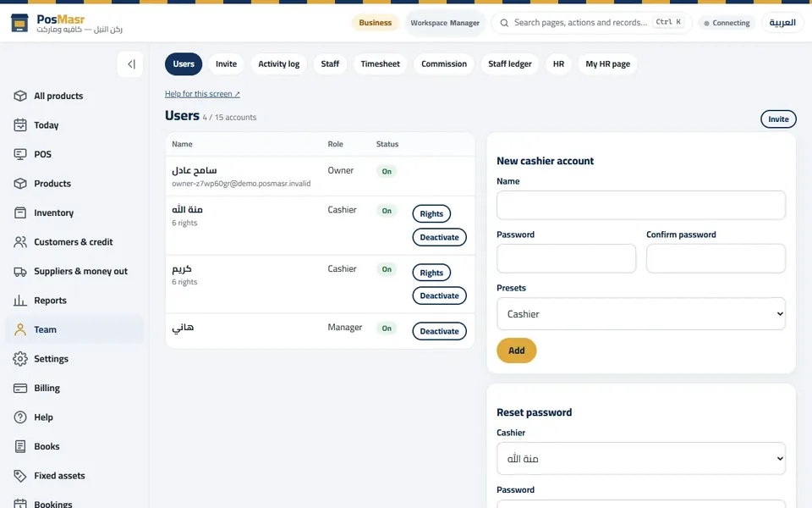
Task: Open the Activity log tab
Action: coord(278,63)
